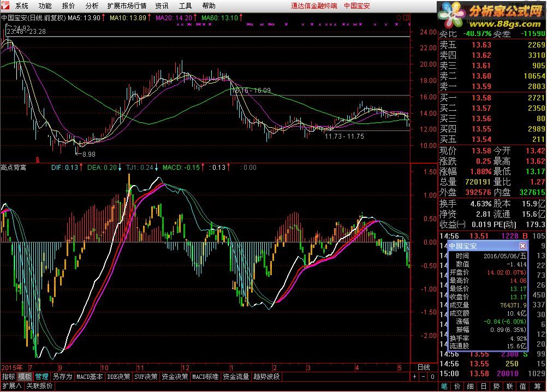Switch to the 模板 tab
The image size is (547, 392).
tap(25, 377)
